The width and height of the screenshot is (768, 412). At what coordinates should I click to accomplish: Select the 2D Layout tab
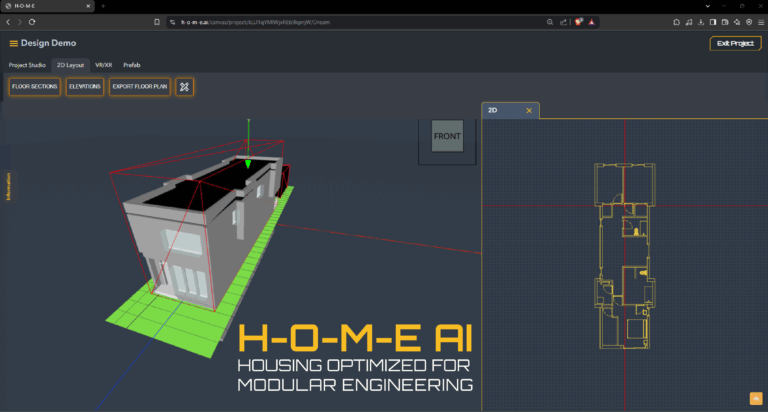[71, 65]
